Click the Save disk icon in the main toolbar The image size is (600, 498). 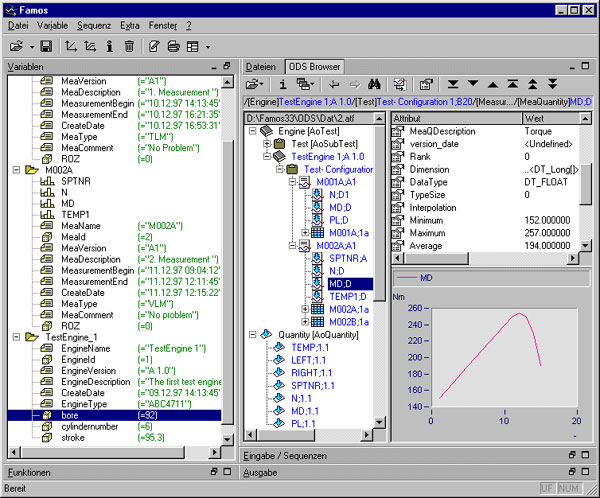pyautogui.click(x=46, y=46)
